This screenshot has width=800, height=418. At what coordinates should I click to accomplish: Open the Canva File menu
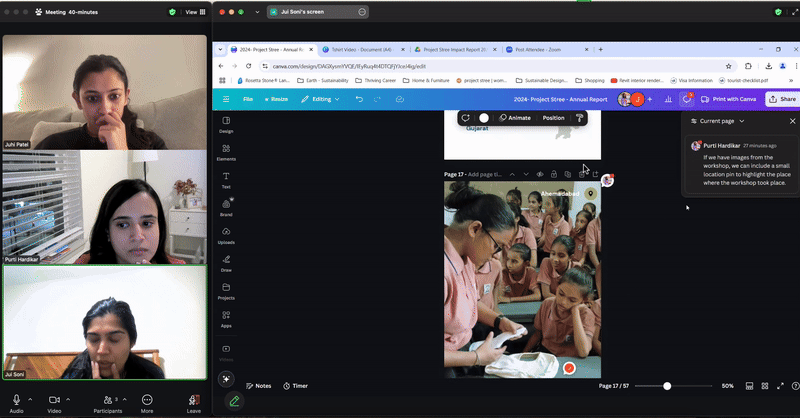tap(248, 99)
